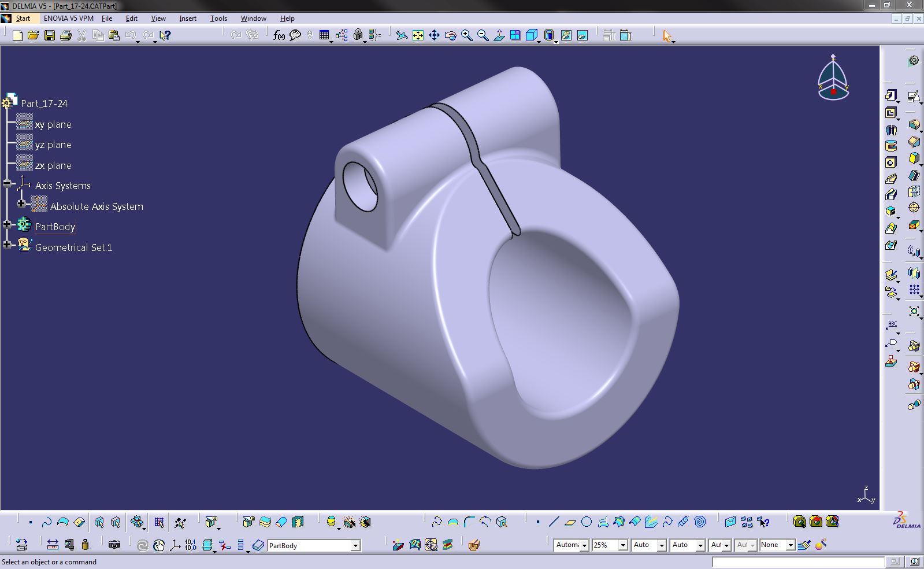The width and height of the screenshot is (924, 569).
Task: Click the compass in the top-right viewport
Action: coord(833,78)
